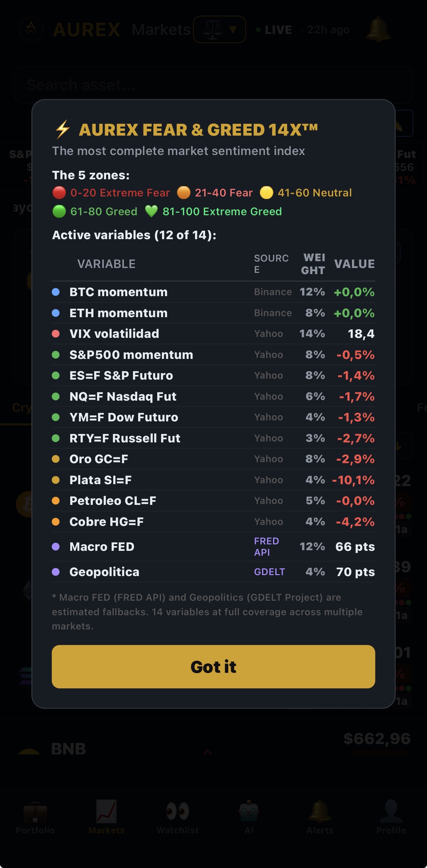The width and height of the screenshot is (427, 868).
Task: Tap the notification bell in header
Action: (378, 29)
